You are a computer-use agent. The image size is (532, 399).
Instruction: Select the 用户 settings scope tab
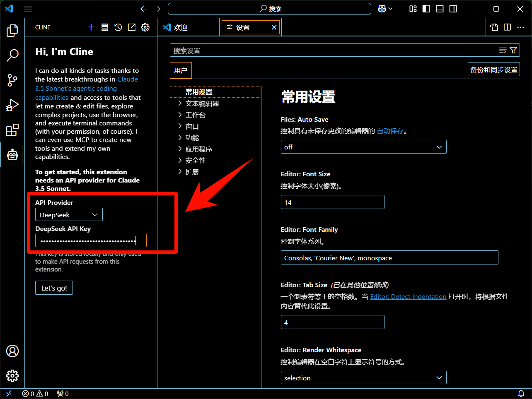point(181,70)
